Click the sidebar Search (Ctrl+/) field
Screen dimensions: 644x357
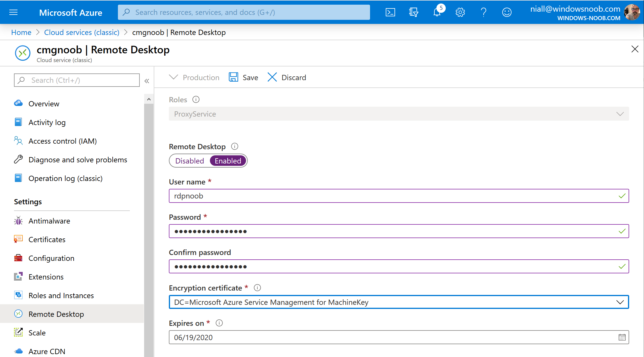[x=77, y=80]
